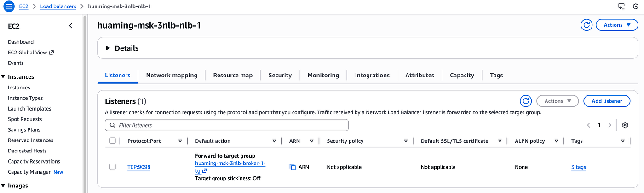The width and height of the screenshot is (644, 193).
Task: Open Dashboard in sidebar
Action: [x=21, y=42]
